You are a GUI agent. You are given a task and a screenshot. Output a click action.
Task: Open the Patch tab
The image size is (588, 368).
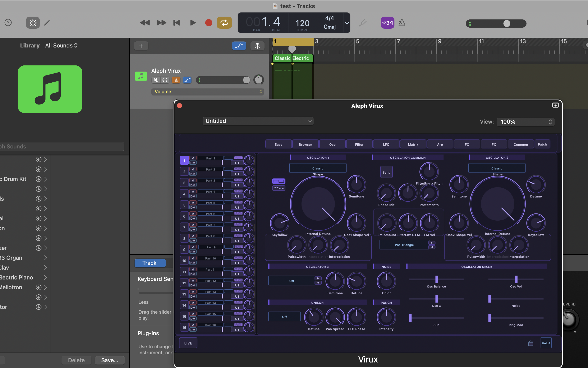[542, 144]
